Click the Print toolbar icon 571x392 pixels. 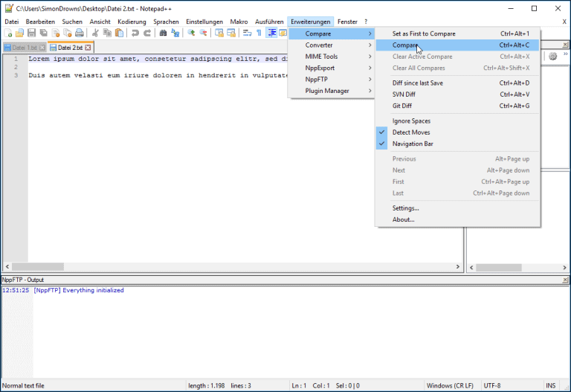click(78, 33)
